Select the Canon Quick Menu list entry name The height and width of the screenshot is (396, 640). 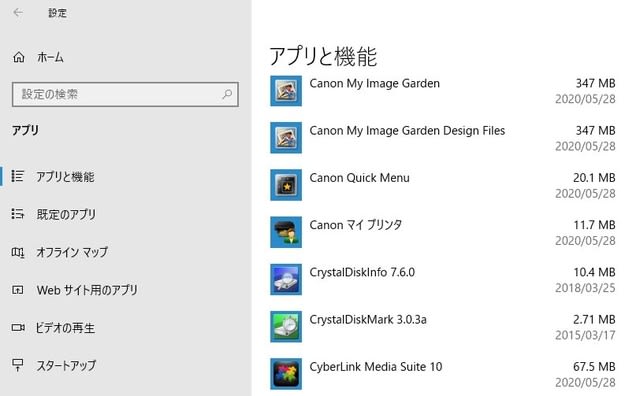[359, 178]
